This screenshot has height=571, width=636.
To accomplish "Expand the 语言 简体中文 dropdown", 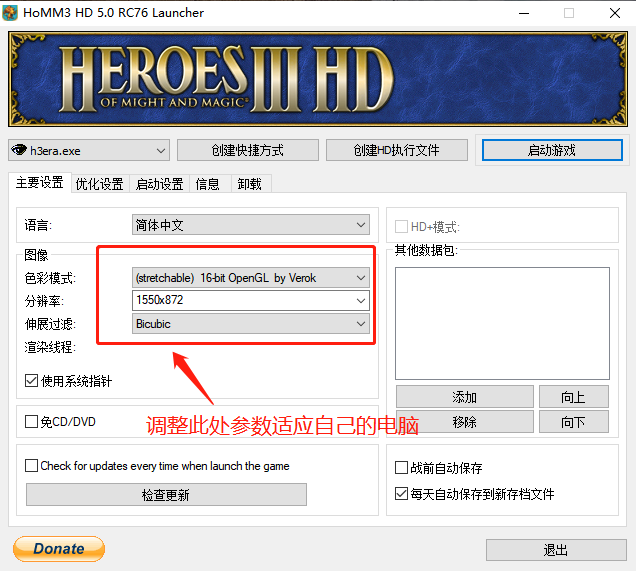I will tap(251, 225).
